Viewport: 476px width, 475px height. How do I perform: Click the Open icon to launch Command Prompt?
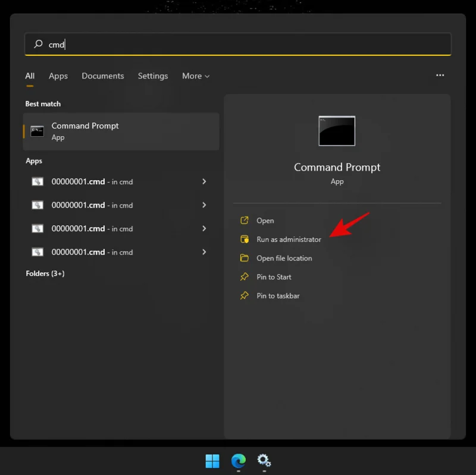point(245,220)
